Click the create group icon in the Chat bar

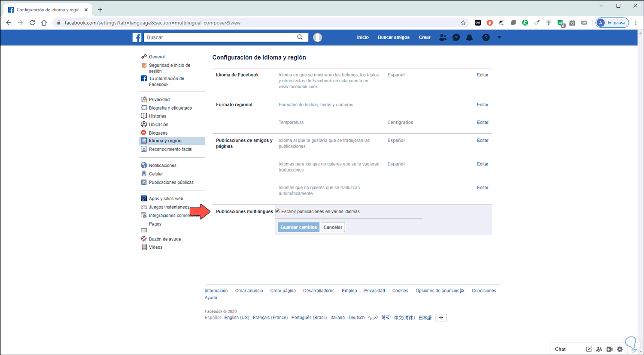coord(599,349)
